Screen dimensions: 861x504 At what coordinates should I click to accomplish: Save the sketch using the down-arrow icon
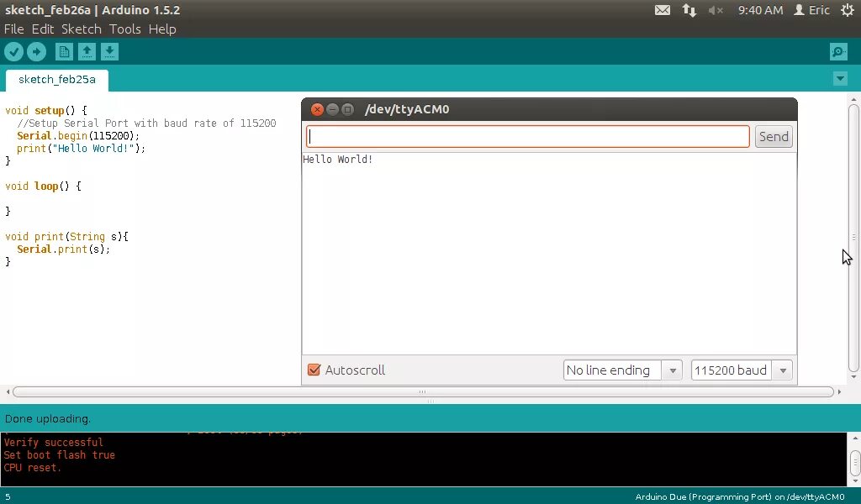[x=109, y=52]
